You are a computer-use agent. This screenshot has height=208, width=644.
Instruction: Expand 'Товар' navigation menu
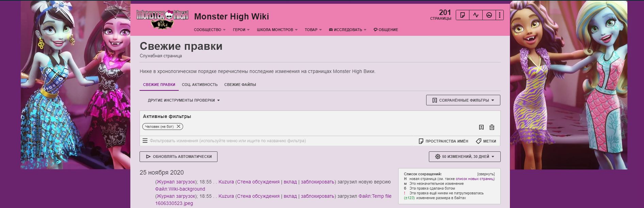click(x=313, y=30)
